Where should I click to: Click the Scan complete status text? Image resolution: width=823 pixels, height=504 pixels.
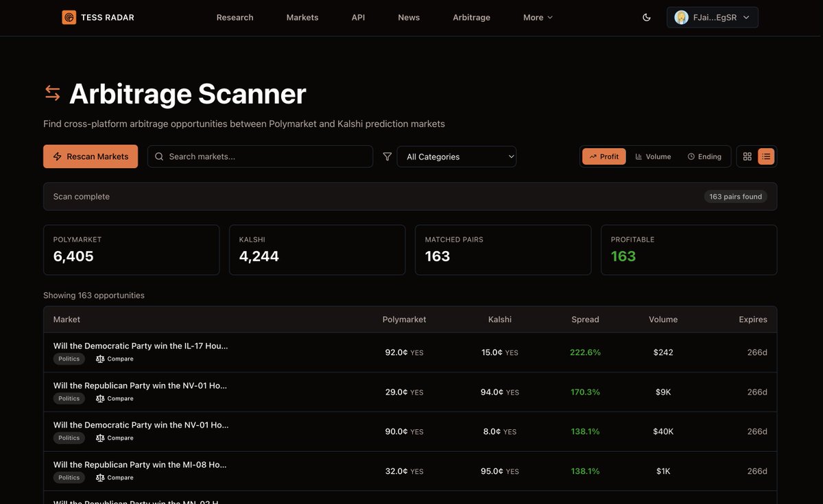[x=82, y=197]
